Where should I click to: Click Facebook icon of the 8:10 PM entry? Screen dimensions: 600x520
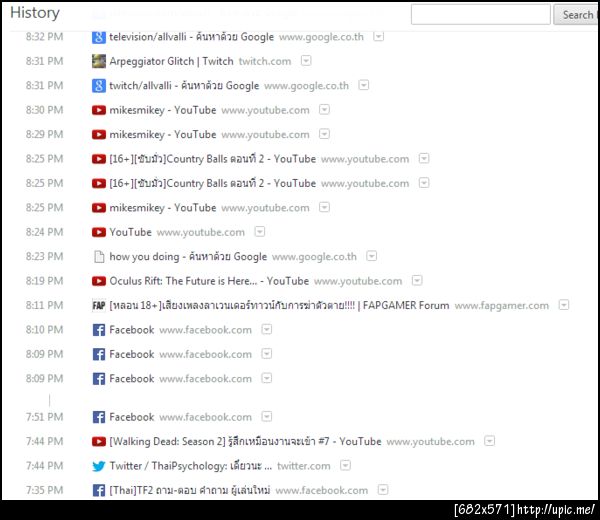tap(99, 330)
